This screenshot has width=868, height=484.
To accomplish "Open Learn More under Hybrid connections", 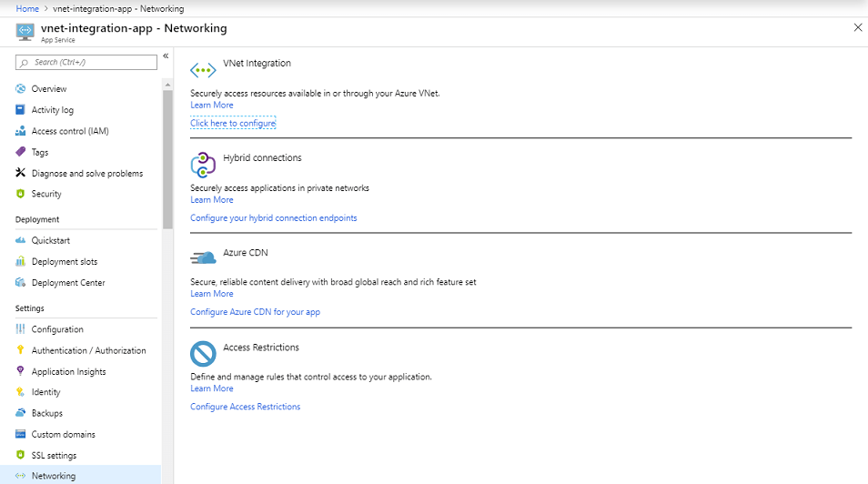I will pos(212,199).
